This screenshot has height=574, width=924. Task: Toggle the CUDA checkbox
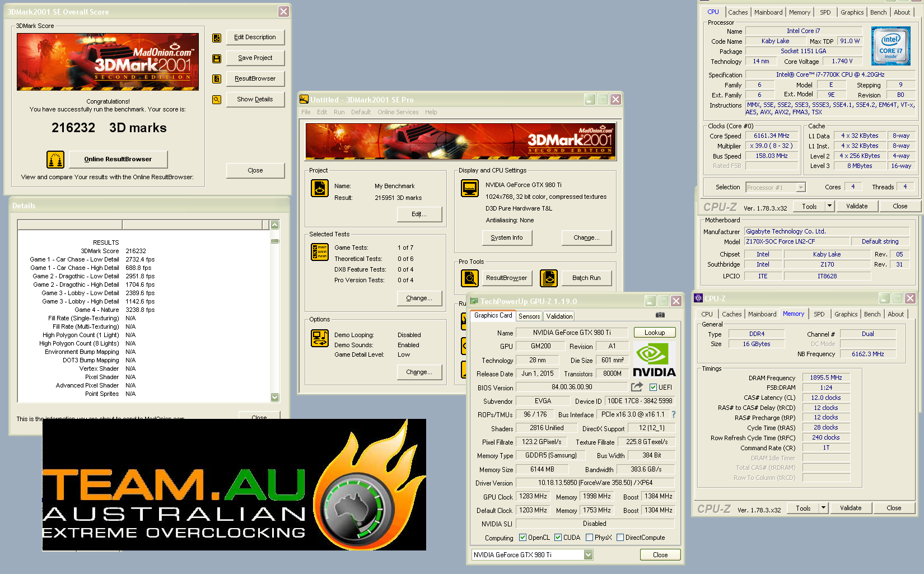pyautogui.click(x=558, y=538)
